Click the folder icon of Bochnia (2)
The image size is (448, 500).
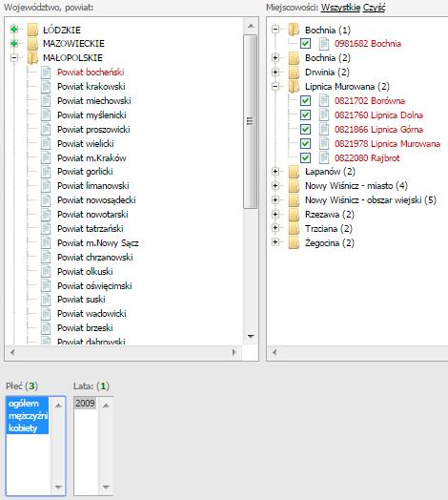(x=294, y=58)
